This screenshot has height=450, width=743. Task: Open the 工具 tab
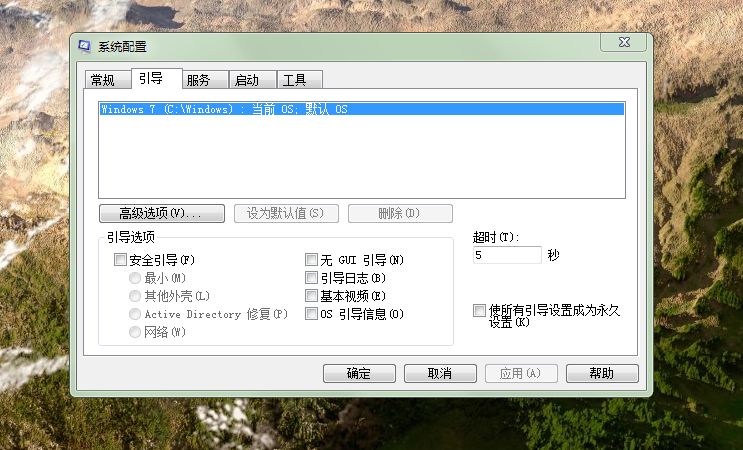click(x=299, y=80)
